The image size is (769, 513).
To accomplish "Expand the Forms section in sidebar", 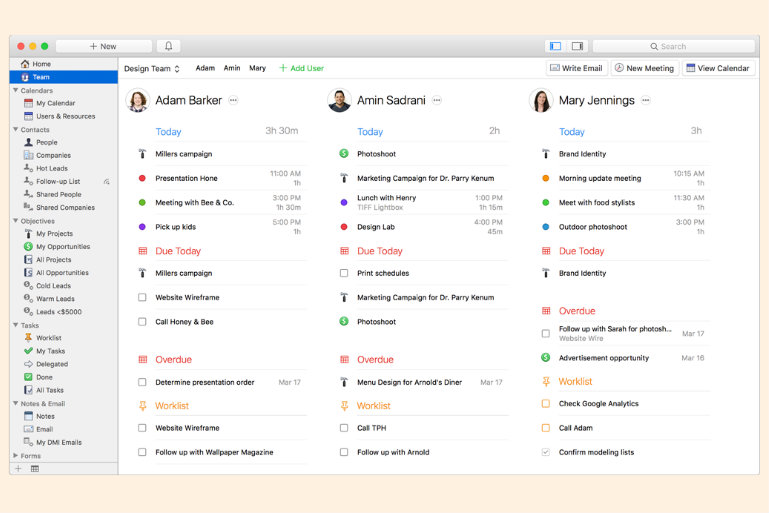I will (15, 456).
